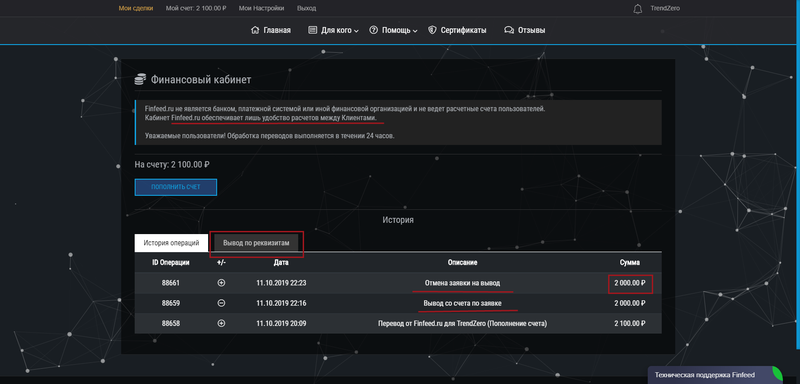
Task: Click the plus icon in operation 88661 row
Action: (x=221, y=283)
